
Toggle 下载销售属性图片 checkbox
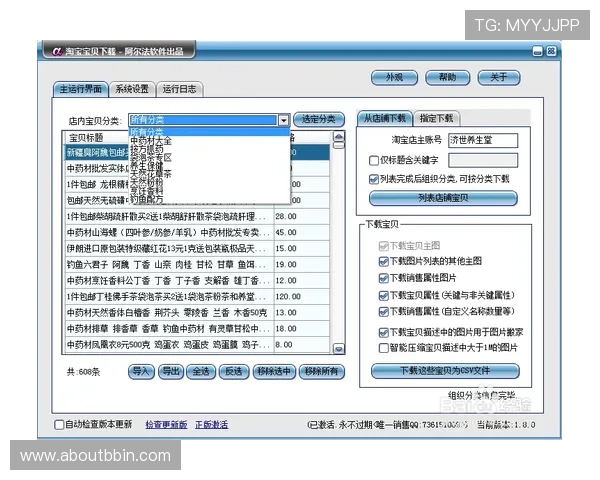click(x=383, y=278)
